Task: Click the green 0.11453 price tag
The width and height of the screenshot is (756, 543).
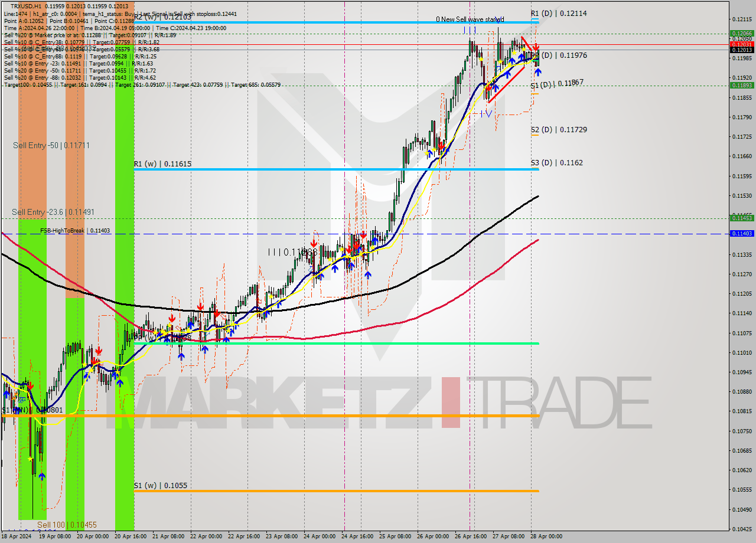Action: [x=742, y=218]
